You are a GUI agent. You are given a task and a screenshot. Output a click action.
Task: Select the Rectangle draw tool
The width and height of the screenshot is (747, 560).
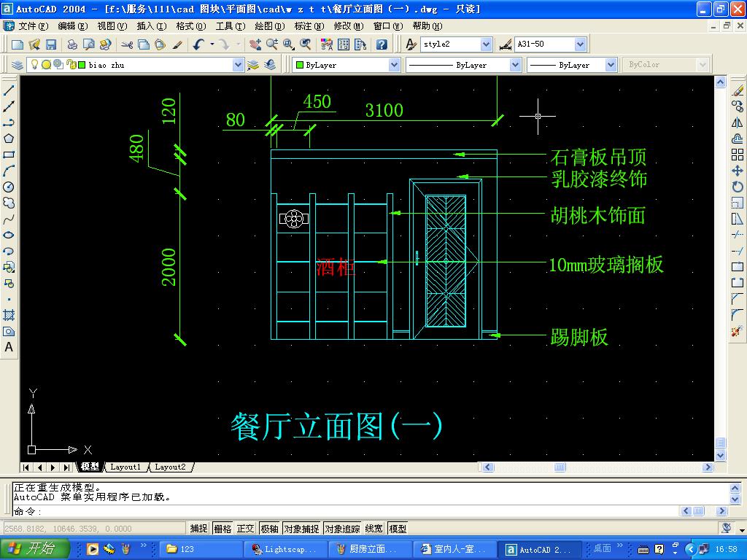coord(9,155)
